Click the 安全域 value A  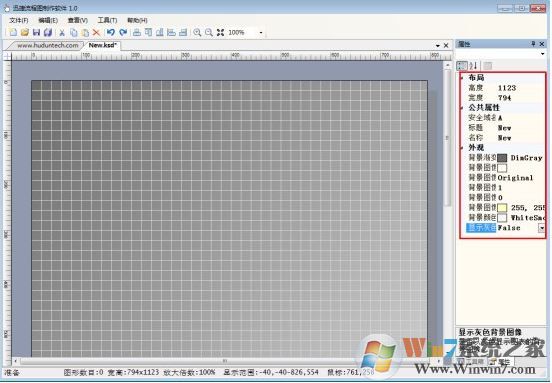click(500, 118)
